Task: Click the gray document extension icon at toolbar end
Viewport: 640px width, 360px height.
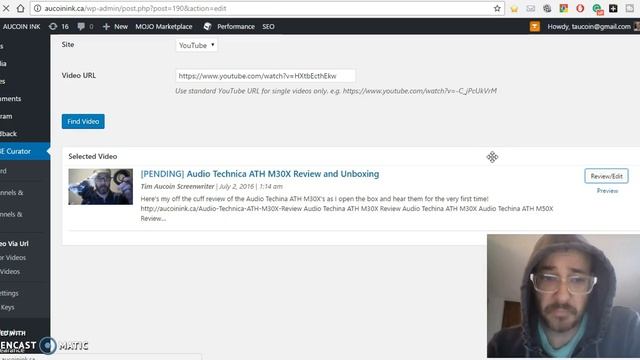Action: pyautogui.click(x=630, y=8)
